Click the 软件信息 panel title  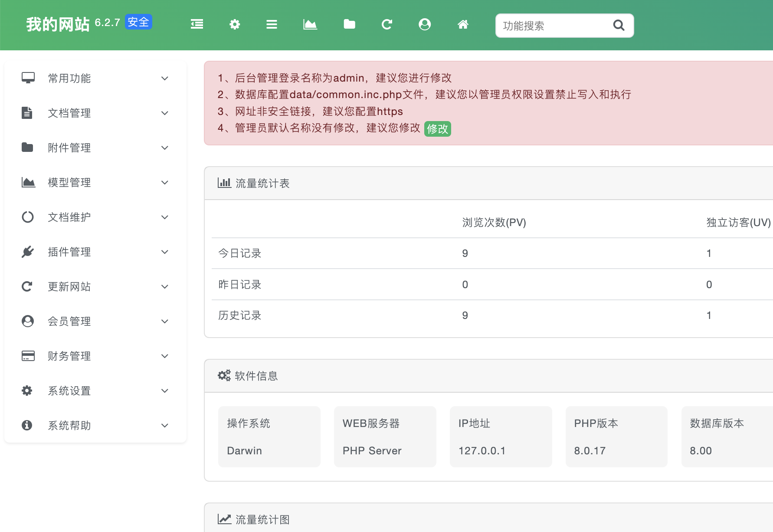[x=256, y=376]
